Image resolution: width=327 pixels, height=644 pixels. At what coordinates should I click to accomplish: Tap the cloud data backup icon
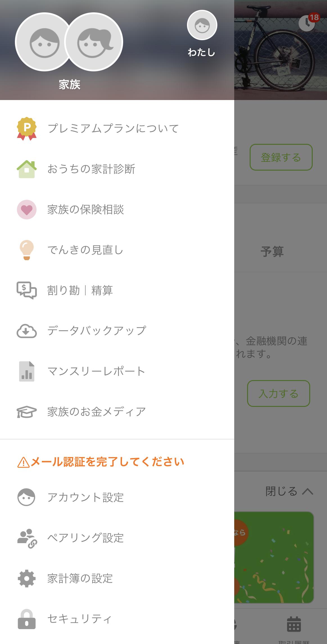coord(27,331)
